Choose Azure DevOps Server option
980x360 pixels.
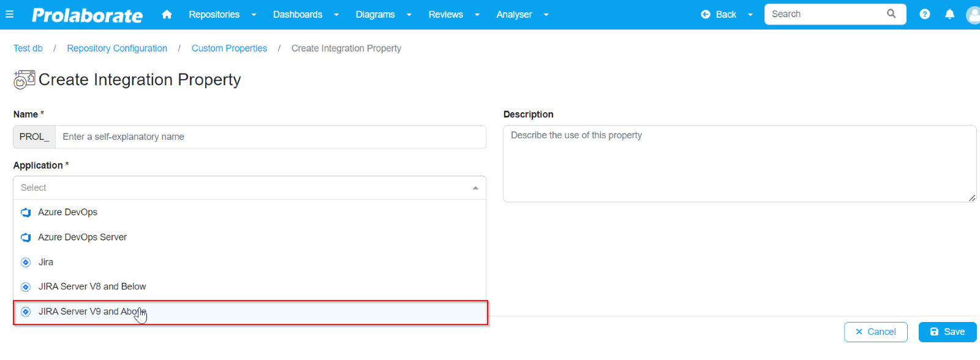(249, 237)
